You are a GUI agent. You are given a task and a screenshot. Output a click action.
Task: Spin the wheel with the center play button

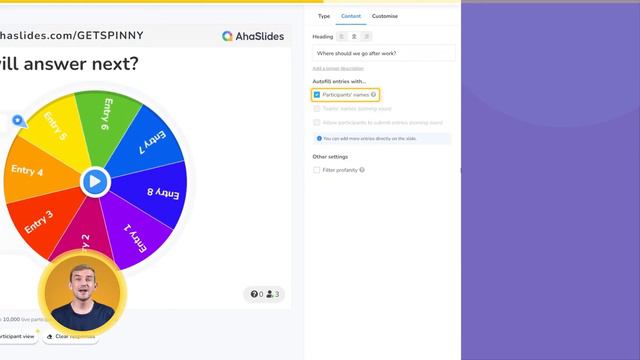coord(95,182)
